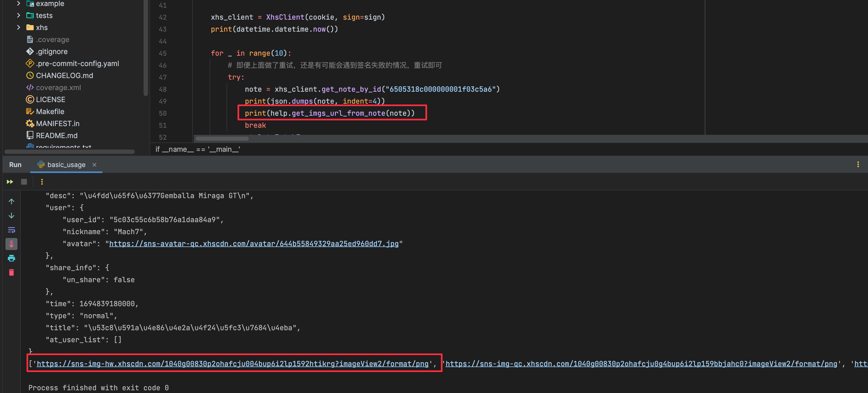Open the console options three-dot menu
Screen dimensions: 868x393
[x=42, y=182]
